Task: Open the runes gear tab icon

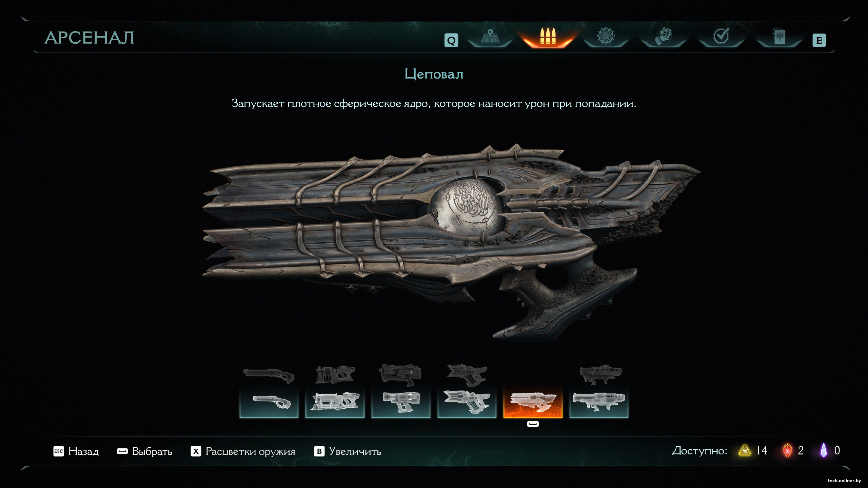Action: point(606,36)
